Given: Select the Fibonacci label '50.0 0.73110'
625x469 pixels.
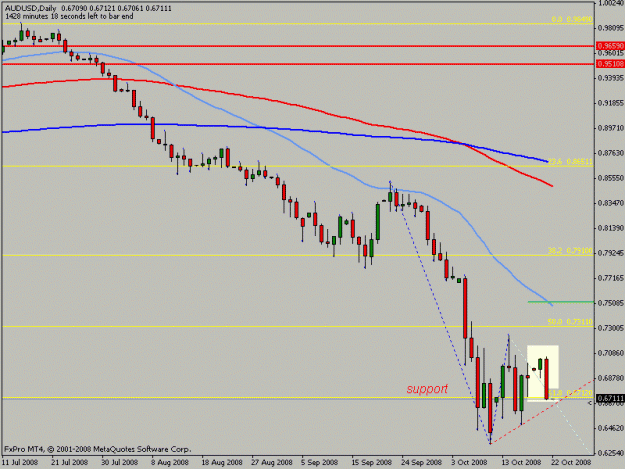Looking at the screenshot, I should click(570, 322).
